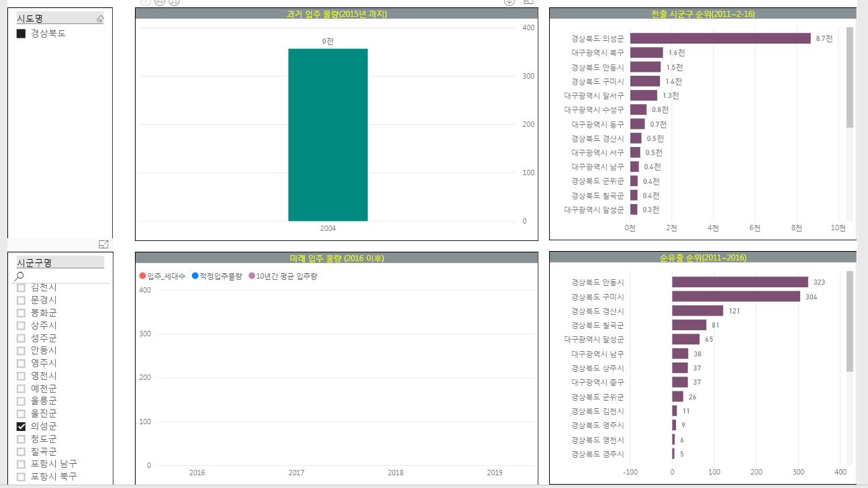868x488 pixels.
Task: Check the 상주시 checkbox
Action: tap(21, 326)
